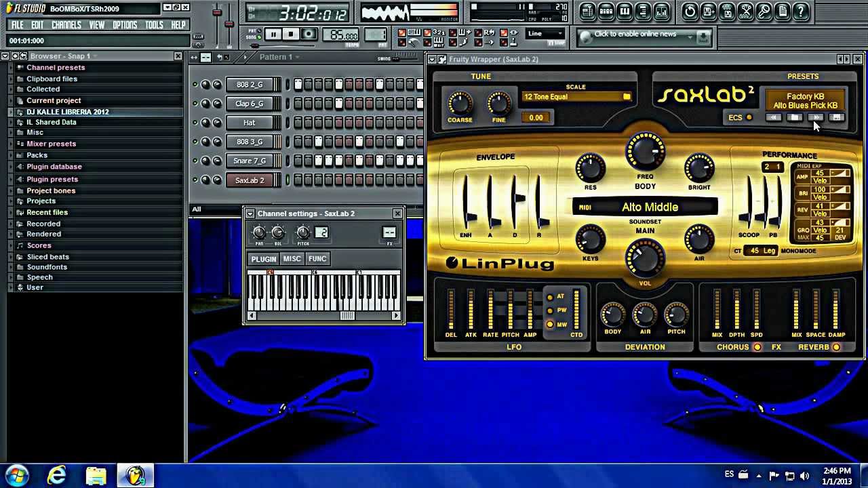The width and height of the screenshot is (868, 488).
Task: Open the TOOLS menu
Action: (x=154, y=25)
